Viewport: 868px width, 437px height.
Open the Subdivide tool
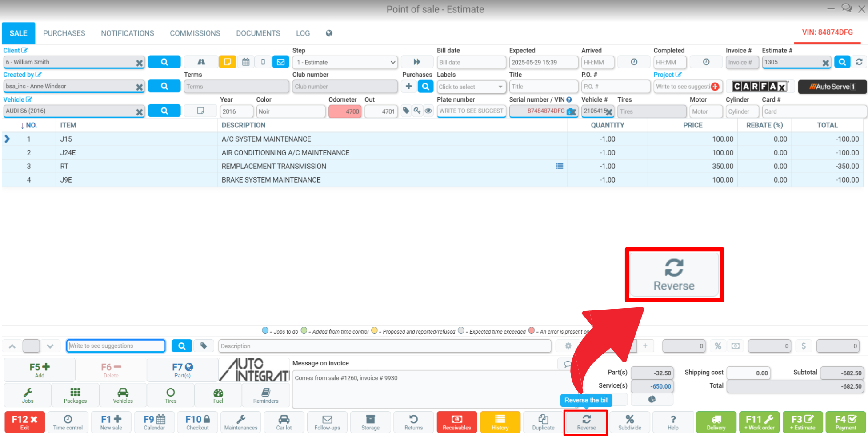pyautogui.click(x=629, y=422)
